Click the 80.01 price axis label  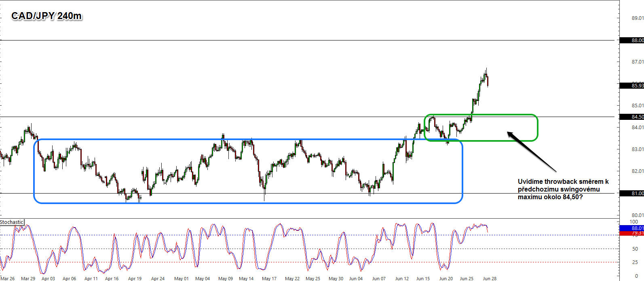pyautogui.click(x=638, y=215)
